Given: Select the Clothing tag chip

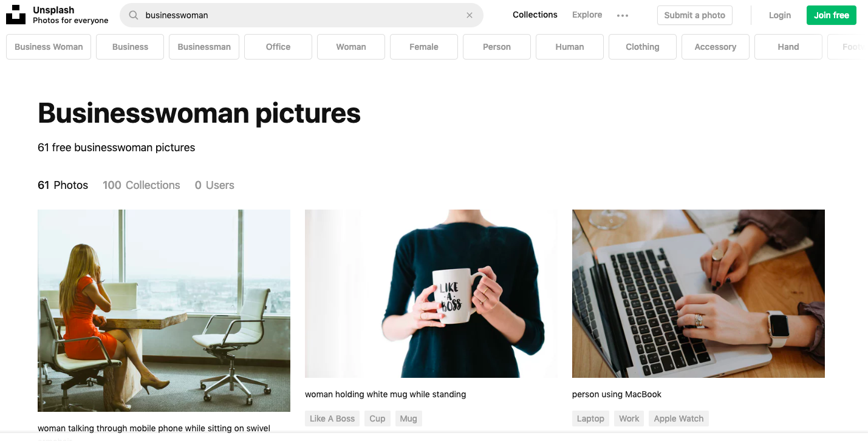Looking at the screenshot, I should click(643, 47).
